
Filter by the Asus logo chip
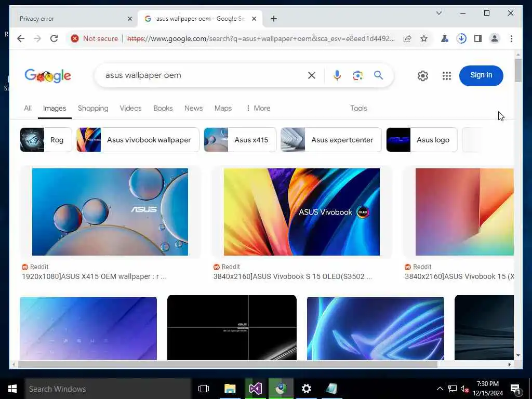tap(422, 140)
